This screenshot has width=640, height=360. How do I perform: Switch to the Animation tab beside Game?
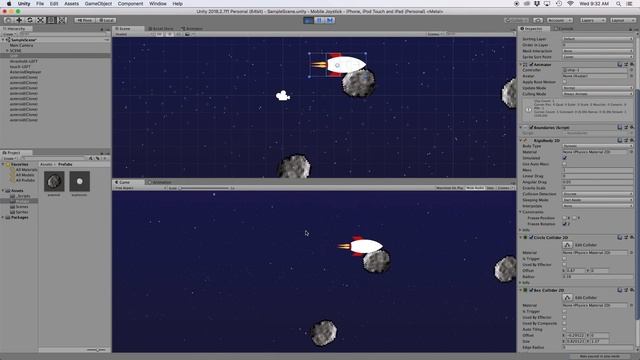(x=160, y=182)
